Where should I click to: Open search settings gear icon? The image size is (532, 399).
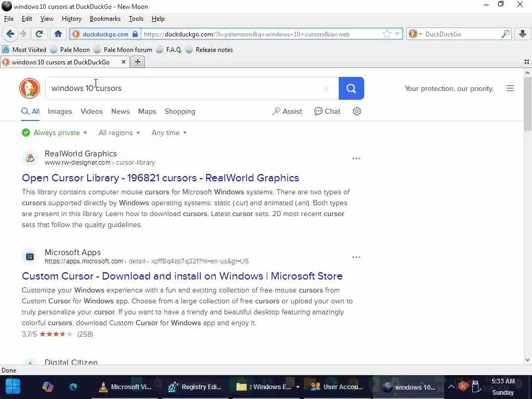coord(356,111)
